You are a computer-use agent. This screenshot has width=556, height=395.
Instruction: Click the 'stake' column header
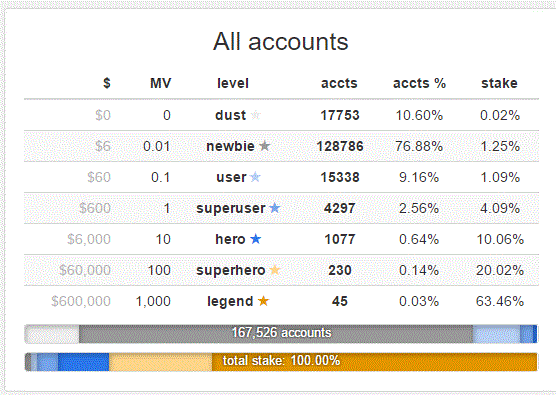pyautogui.click(x=500, y=83)
